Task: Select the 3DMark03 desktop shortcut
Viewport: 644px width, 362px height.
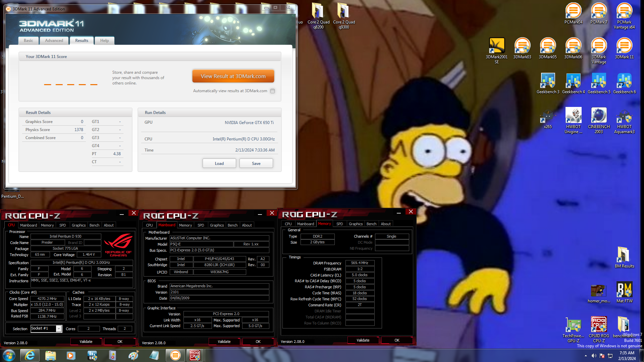Action: click(x=522, y=48)
